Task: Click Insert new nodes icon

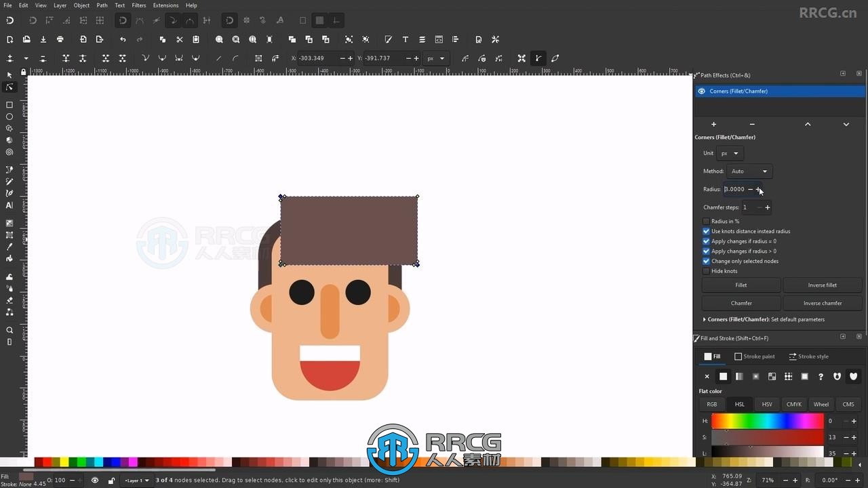Action: tap(9, 58)
